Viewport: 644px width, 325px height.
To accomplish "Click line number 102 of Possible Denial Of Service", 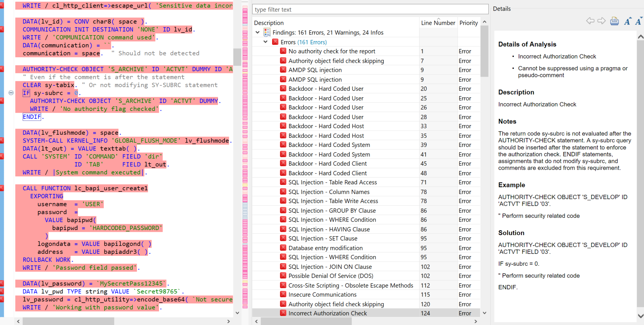I will click(425, 276).
